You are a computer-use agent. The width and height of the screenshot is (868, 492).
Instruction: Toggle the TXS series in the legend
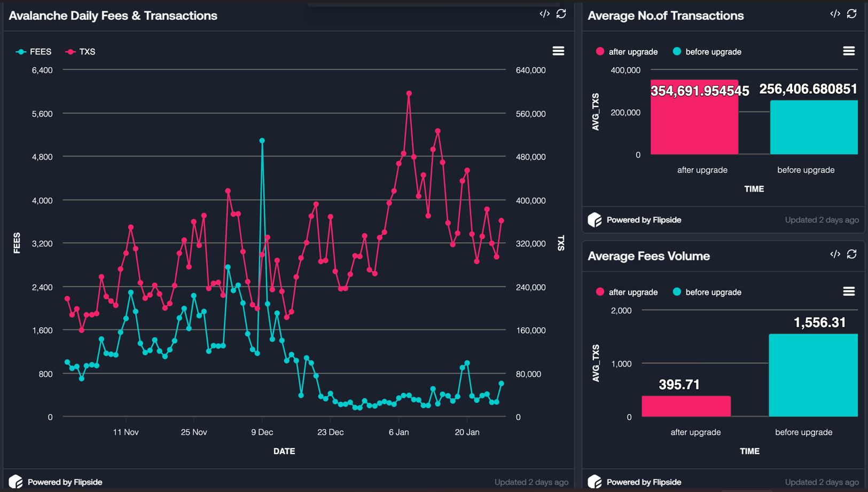point(81,52)
